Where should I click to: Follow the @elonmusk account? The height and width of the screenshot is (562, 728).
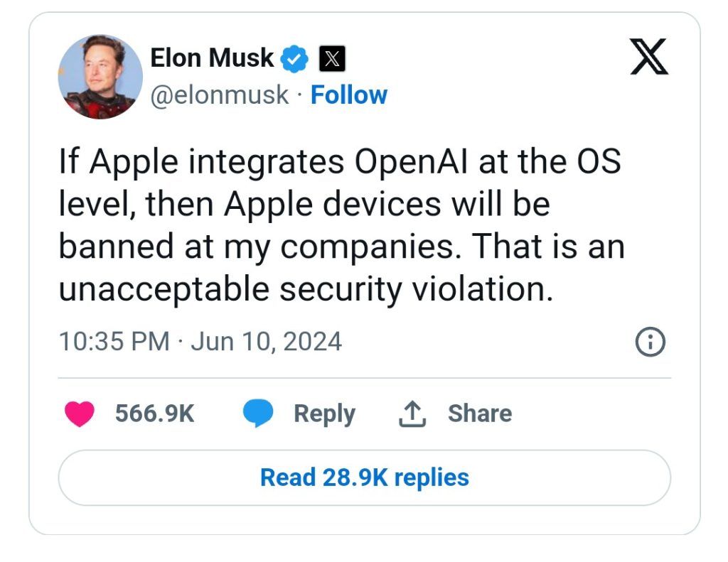click(349, 95)
